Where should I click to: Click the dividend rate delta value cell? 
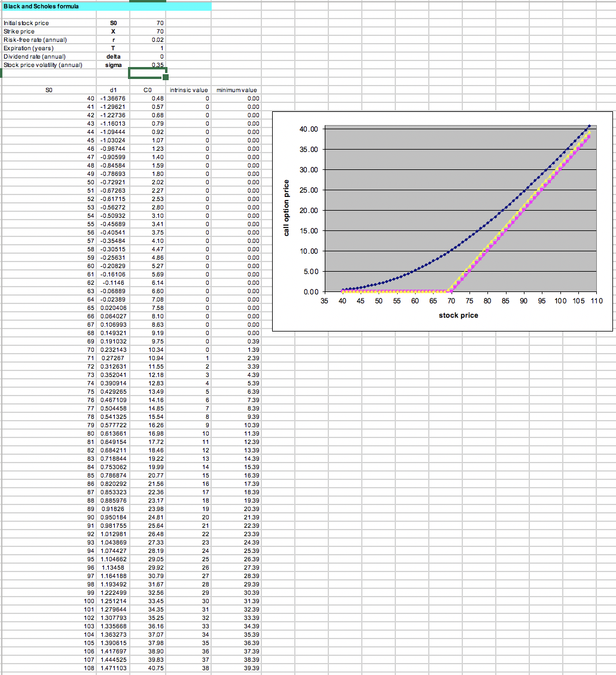coord(147,56)
